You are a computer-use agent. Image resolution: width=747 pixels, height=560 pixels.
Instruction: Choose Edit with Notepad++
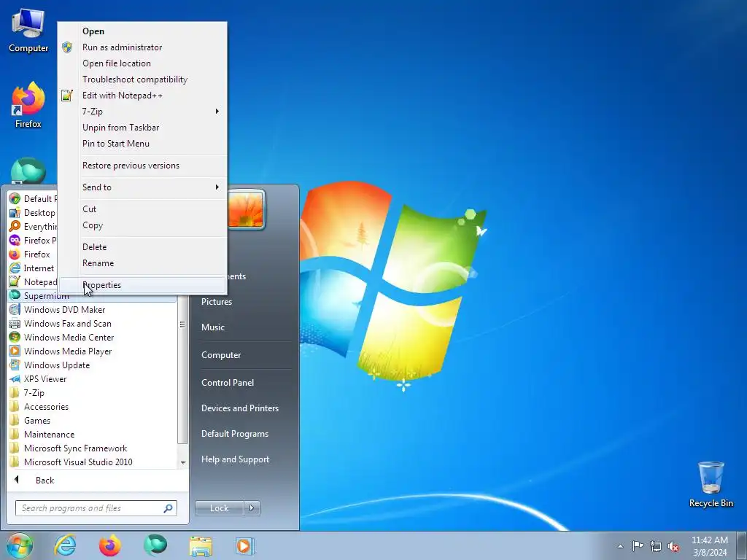pyautogui.click(x=142, y=96)
